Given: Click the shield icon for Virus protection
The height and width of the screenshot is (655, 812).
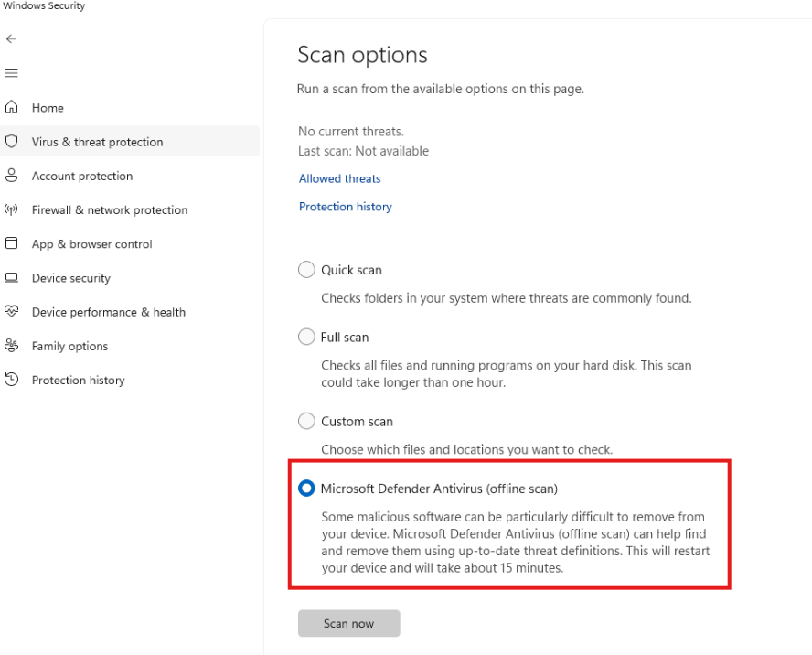Looking at the screenshot, I should [11, 142].
